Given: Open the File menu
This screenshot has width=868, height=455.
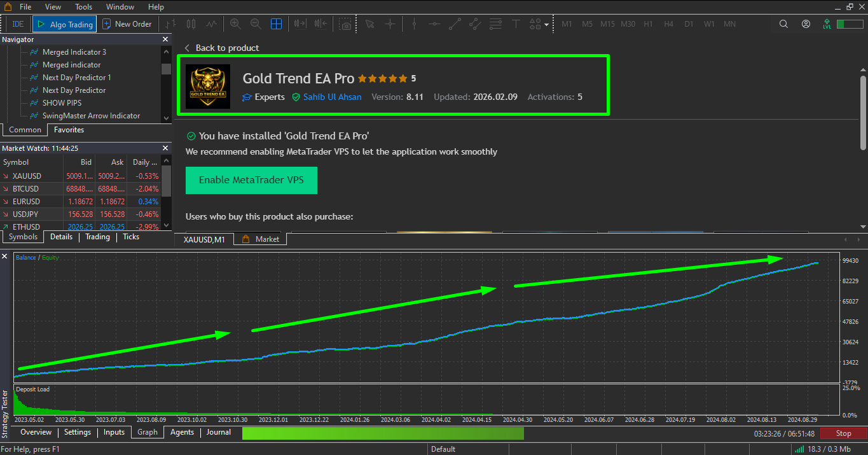Looking at the screenshot, I should coord(25,7).
